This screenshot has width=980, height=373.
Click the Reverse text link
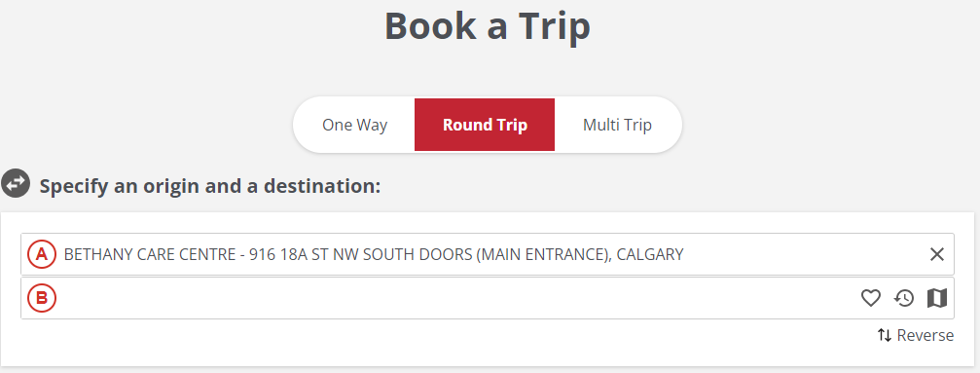pyautogui.click(x=925, y=335)
